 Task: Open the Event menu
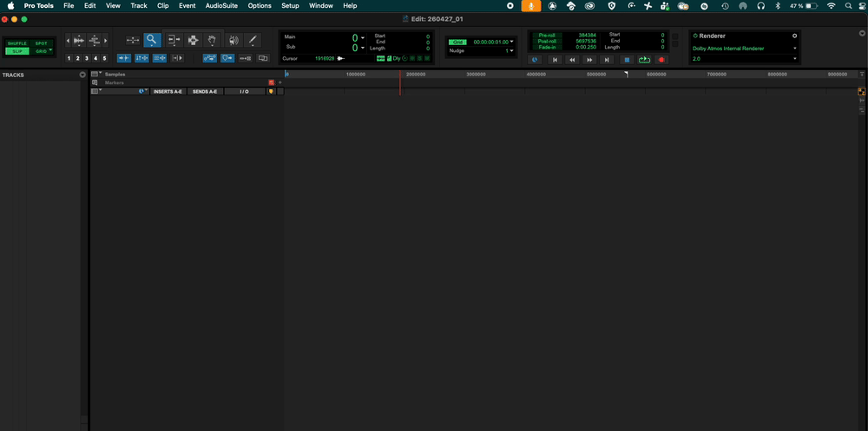click(x=187, y=5)
